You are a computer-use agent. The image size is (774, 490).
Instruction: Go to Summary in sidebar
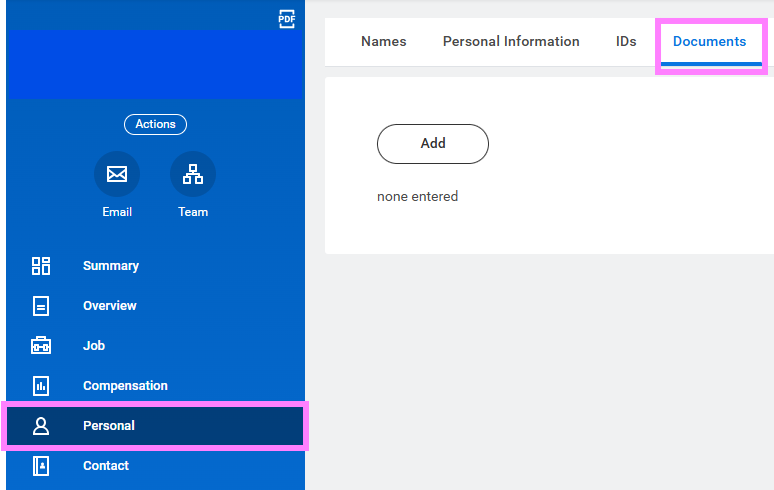pos(111,266)
